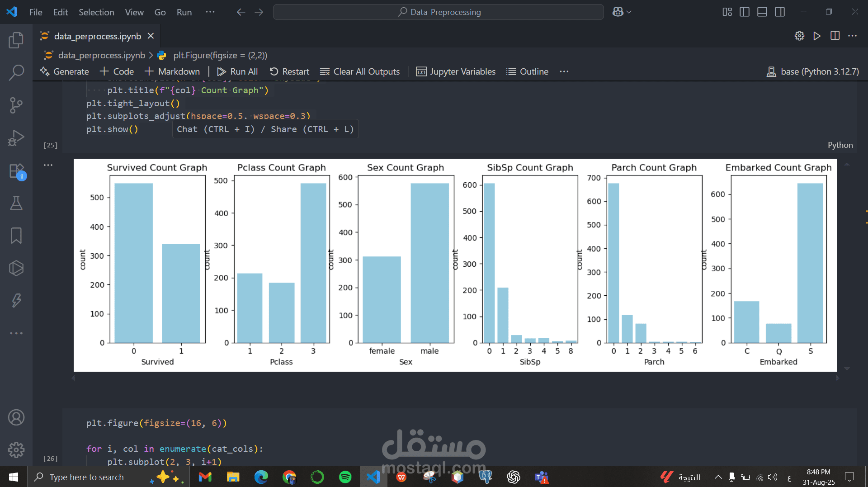Go back using the navigation arrow
Viewport: 868px width, 487px height.
[241, 12]
